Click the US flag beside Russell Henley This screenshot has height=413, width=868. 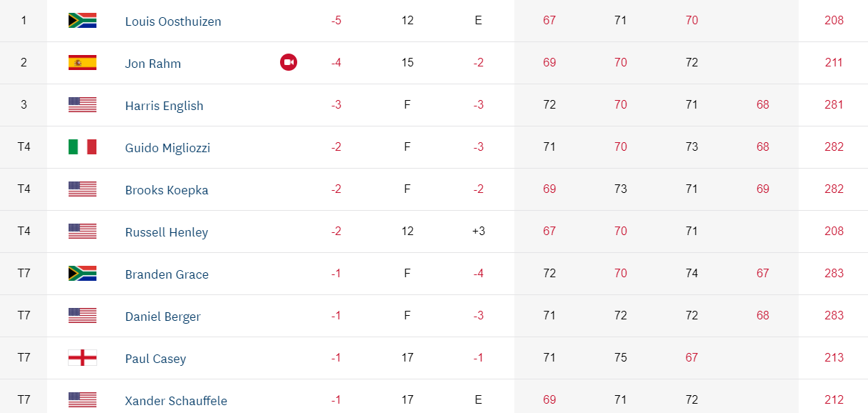coord(82,232)
